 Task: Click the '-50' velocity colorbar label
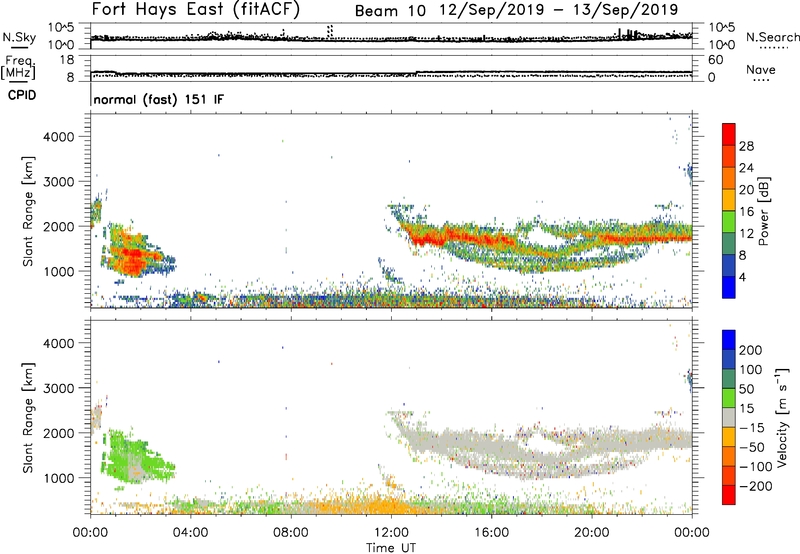pos(752,447)
